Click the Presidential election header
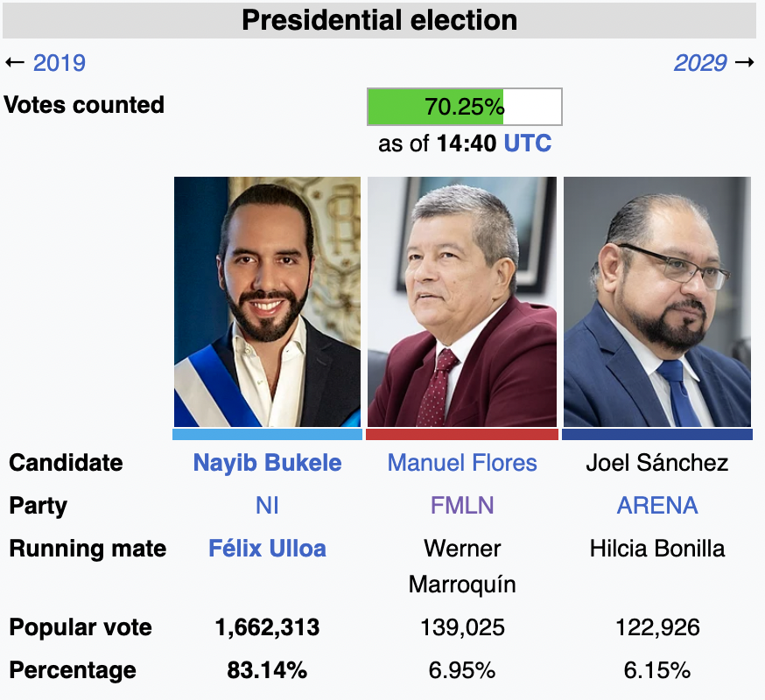 [x=379, y=20]
